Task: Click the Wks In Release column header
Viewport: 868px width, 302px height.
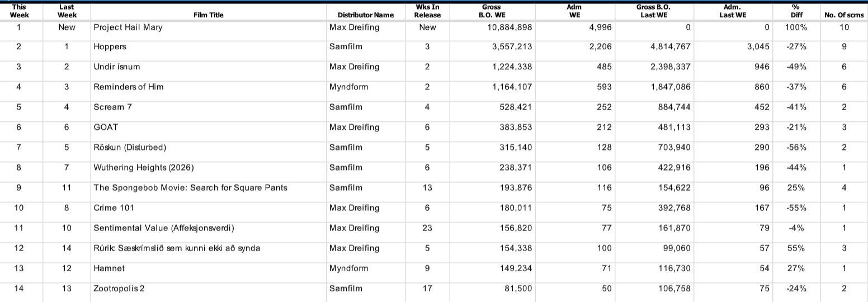Action: (x=427, y=11)
